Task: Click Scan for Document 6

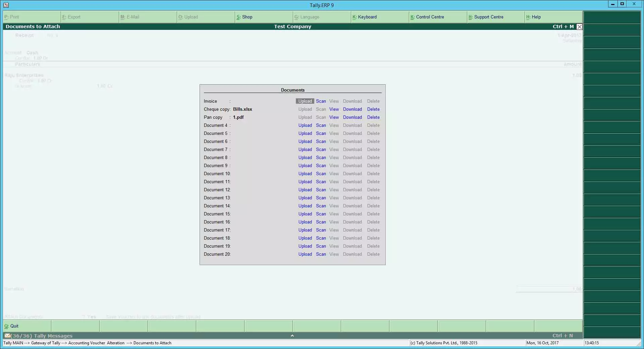Action: click(x=321, y=141)
